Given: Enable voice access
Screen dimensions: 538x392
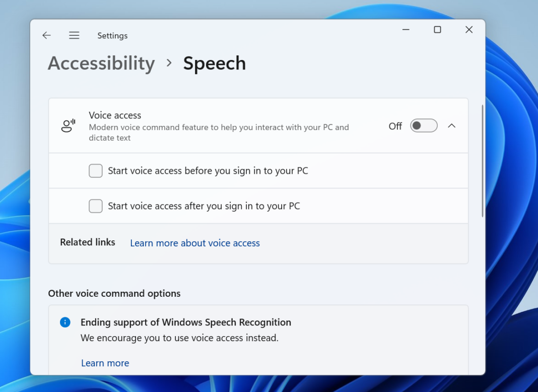Looking at the screenshot, I should click(424, 125).
